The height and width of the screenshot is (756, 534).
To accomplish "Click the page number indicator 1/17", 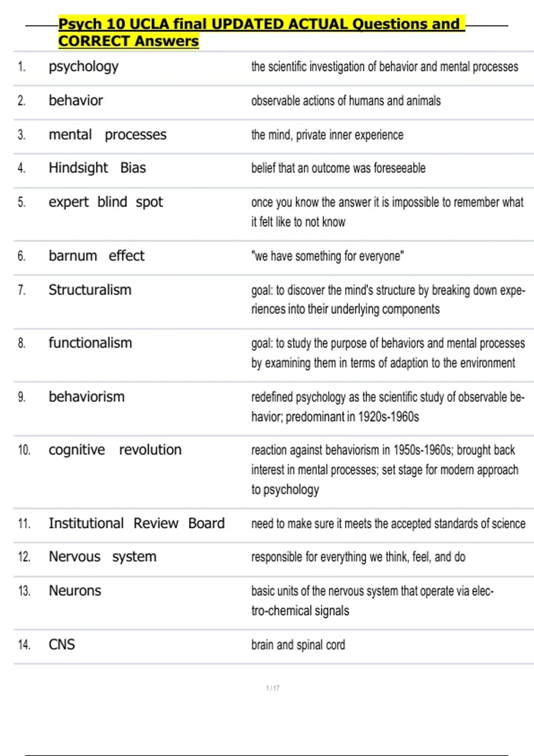I will pyautogui.click(x=273, y=688).
